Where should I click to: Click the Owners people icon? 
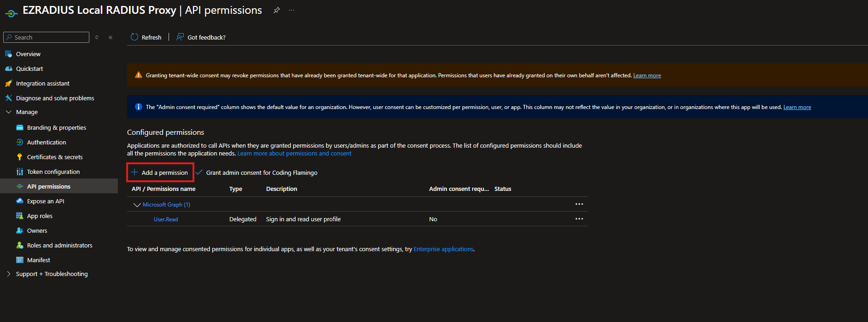point(20,230)
